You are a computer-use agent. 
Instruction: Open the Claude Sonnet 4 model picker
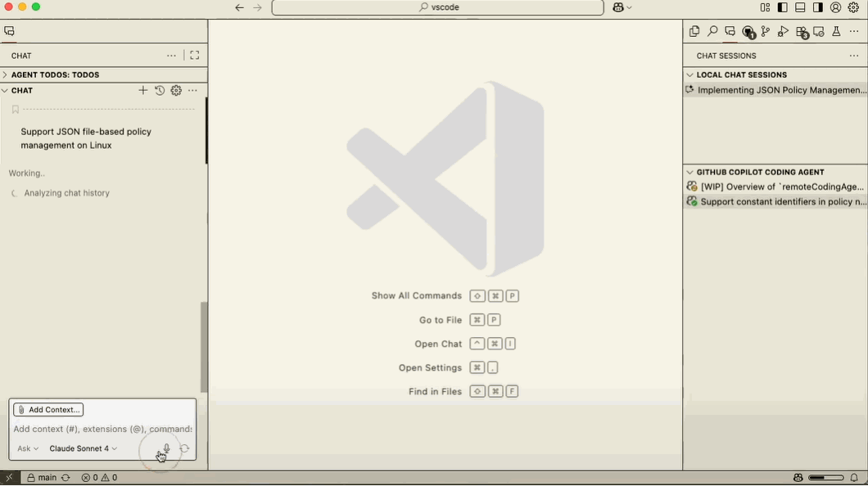(83, 448)
